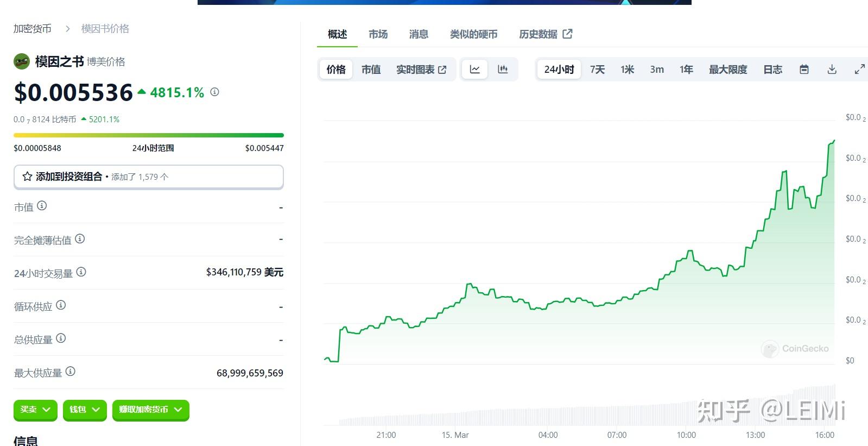Image resolution: width=868 pixels, height=446 pixels.
Task: Click the $0.005536 price value
Action: 74,92
